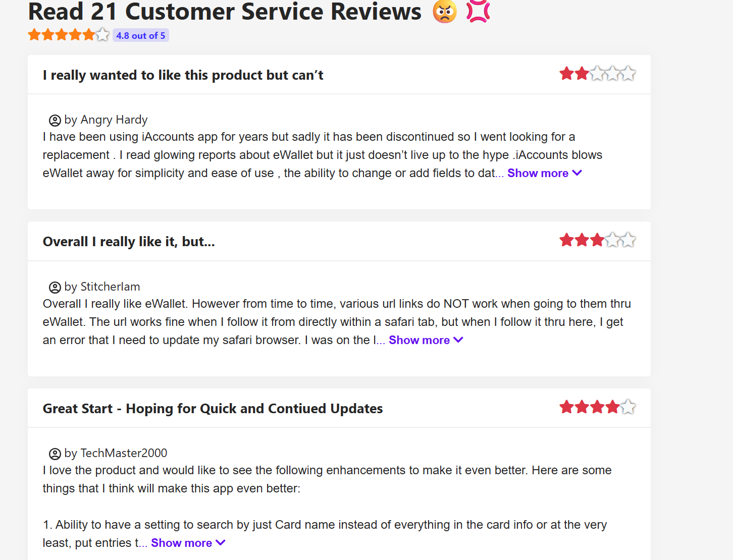Click the four-star rating on third review
733x560 pixels.
tap(597, 407)
